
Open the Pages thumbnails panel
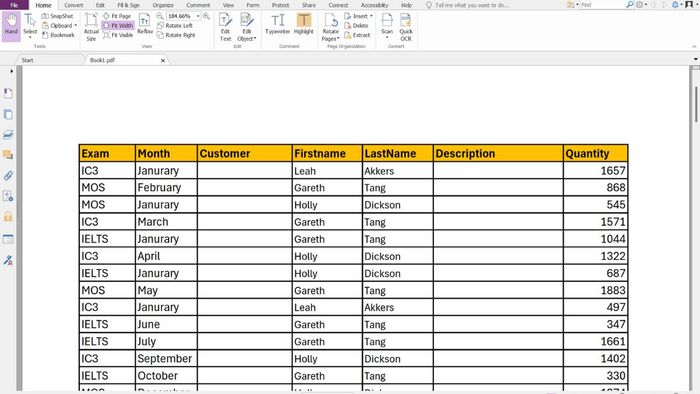(8, 114)
